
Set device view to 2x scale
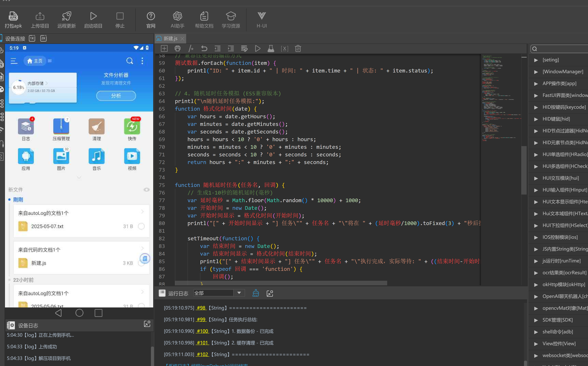[x=43, y=38]
